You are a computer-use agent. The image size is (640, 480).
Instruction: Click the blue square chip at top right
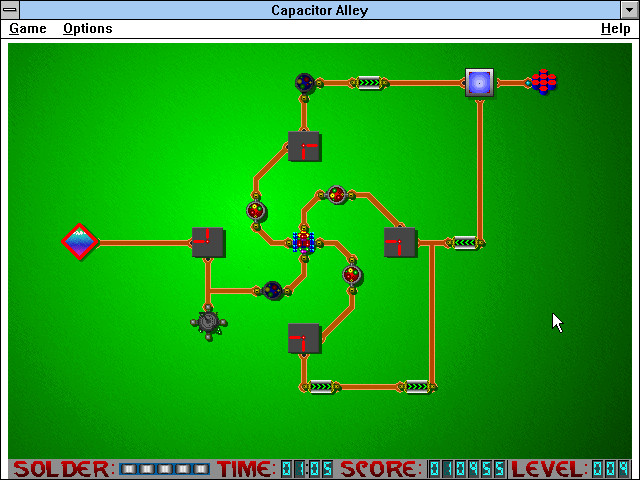[480, 82]
